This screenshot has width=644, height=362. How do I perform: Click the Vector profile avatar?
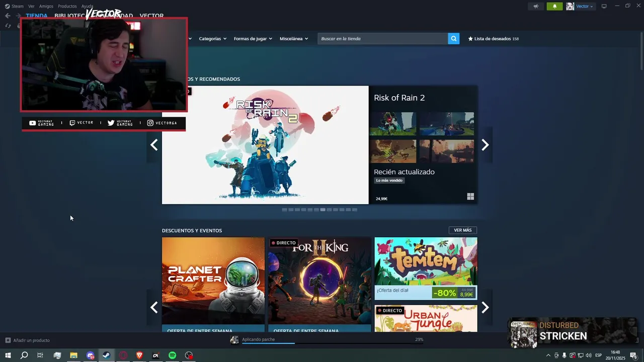pos(570,6)
